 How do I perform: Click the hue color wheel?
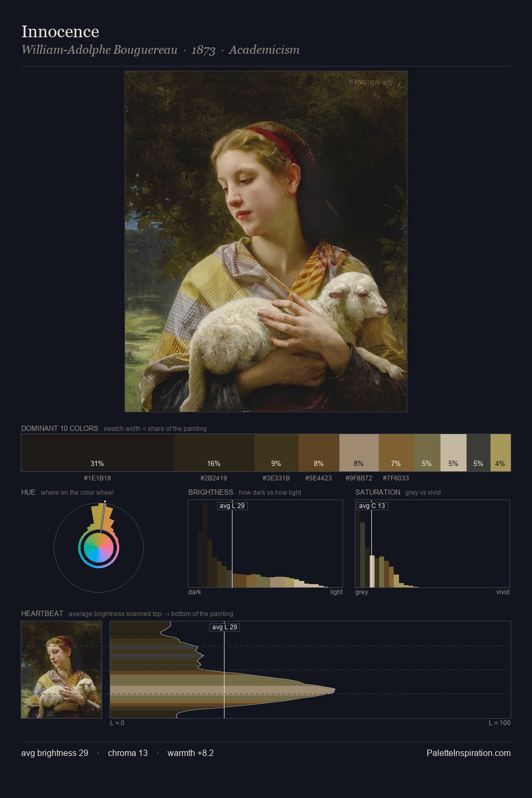click(98, 547)
